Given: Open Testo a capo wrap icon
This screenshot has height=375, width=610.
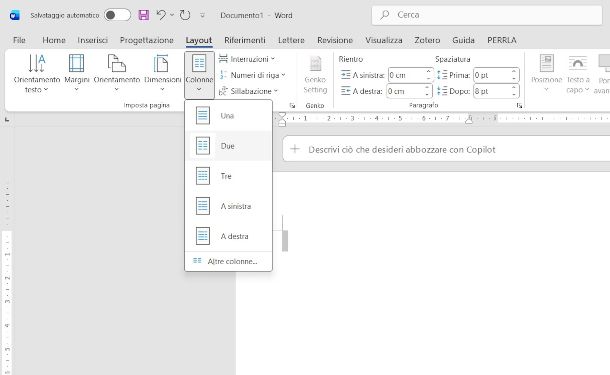Looking at the screenshot, I should (578, 63).
